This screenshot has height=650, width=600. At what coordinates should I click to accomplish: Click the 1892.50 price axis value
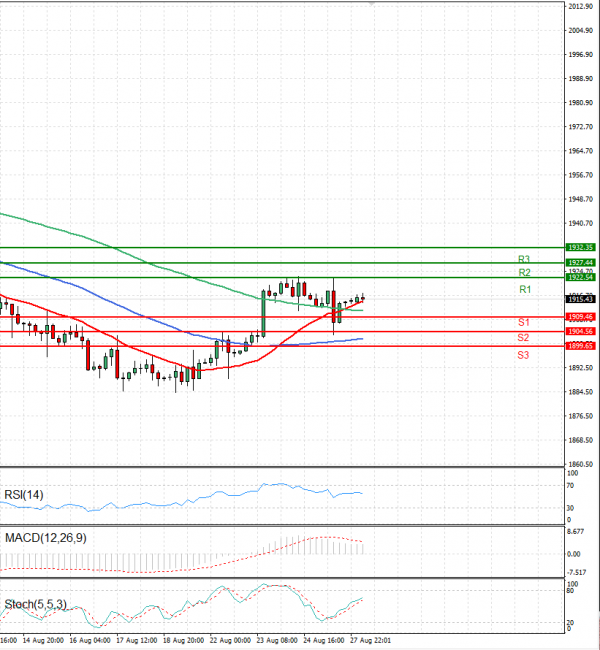pyautogui.click(x=581, y=368)
